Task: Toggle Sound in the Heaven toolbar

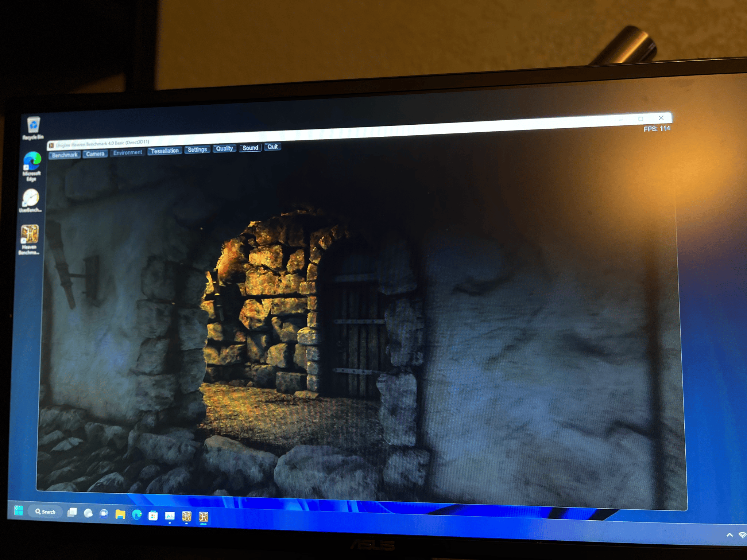Action: [250, 148]
